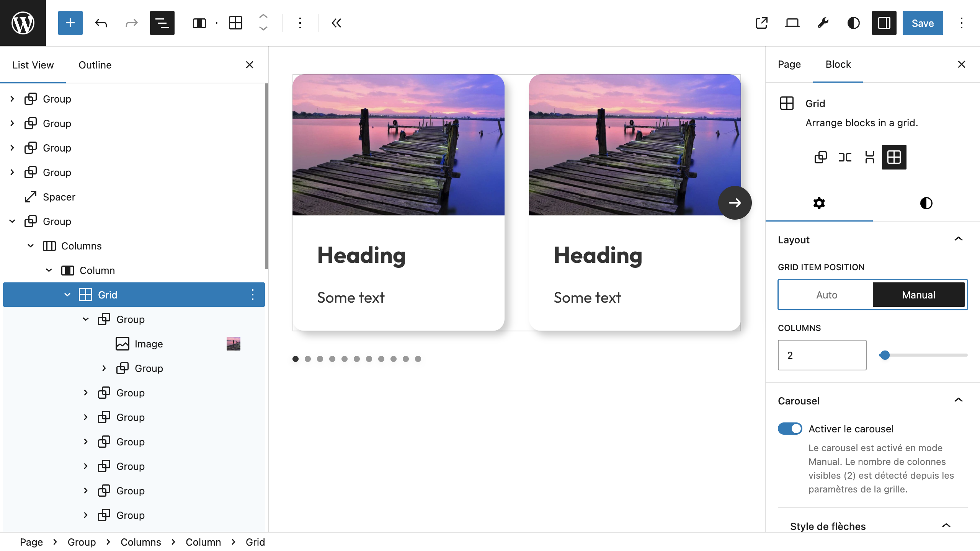Click the Columns count slider handle
This screenshot has width=980, height=551.
coord(885,355)
